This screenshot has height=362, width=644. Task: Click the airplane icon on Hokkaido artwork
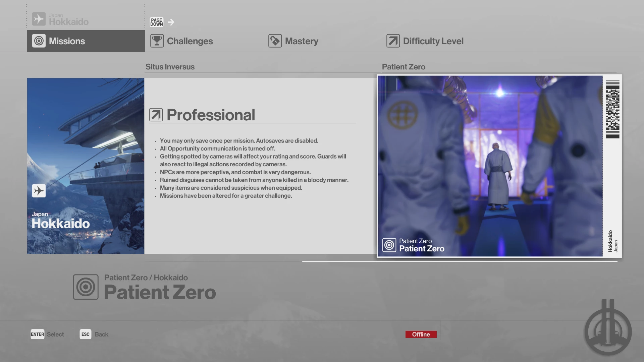(39, 191)
